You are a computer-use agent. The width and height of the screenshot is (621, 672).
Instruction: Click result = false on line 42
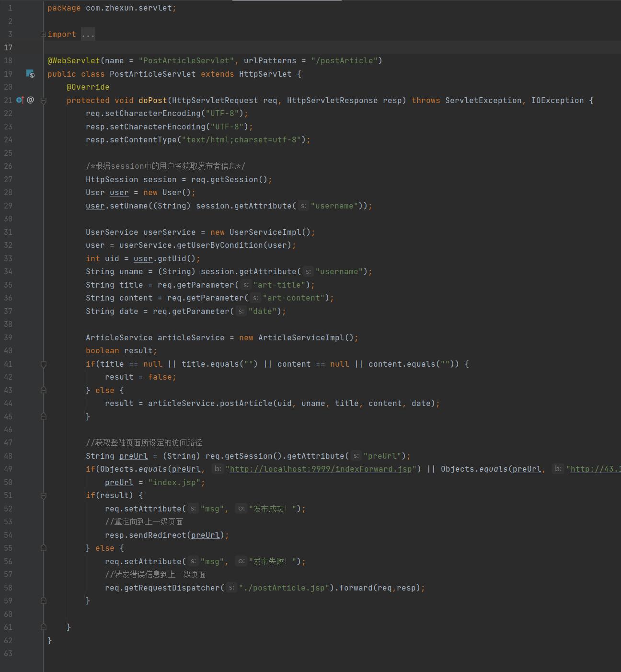[140, 377]
